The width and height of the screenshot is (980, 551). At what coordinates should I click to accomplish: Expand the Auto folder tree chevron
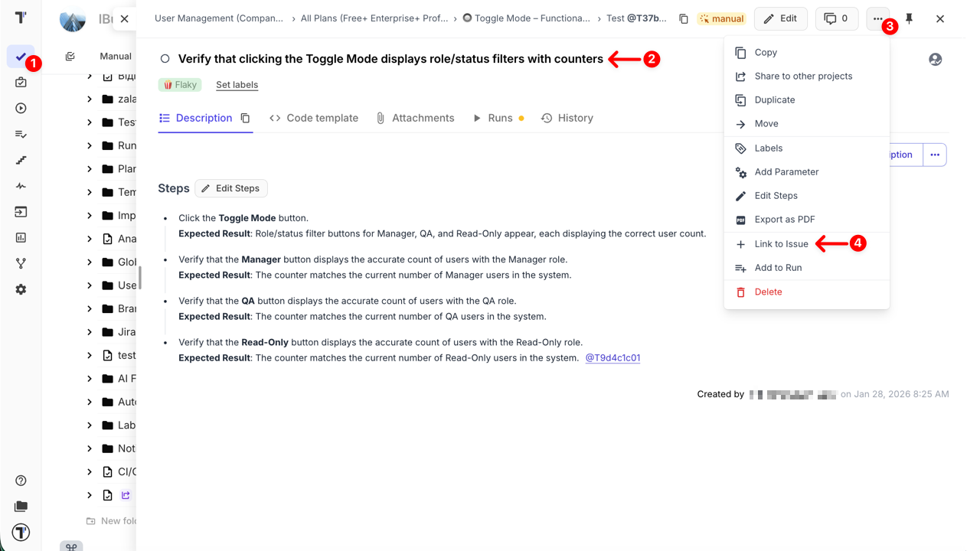pyautogui.click(x=90, y=402)
